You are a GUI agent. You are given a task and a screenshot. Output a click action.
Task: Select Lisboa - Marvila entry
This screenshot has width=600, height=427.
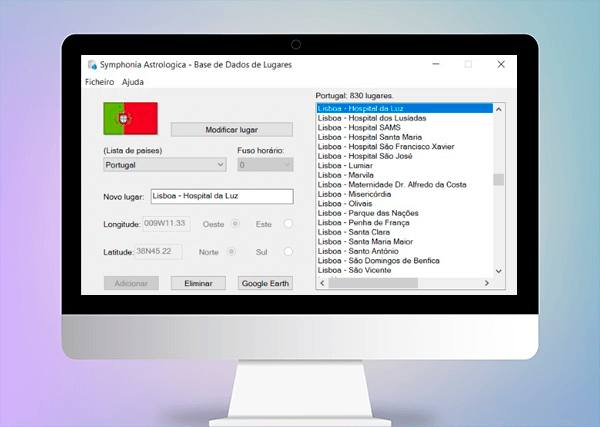[405, 175]
